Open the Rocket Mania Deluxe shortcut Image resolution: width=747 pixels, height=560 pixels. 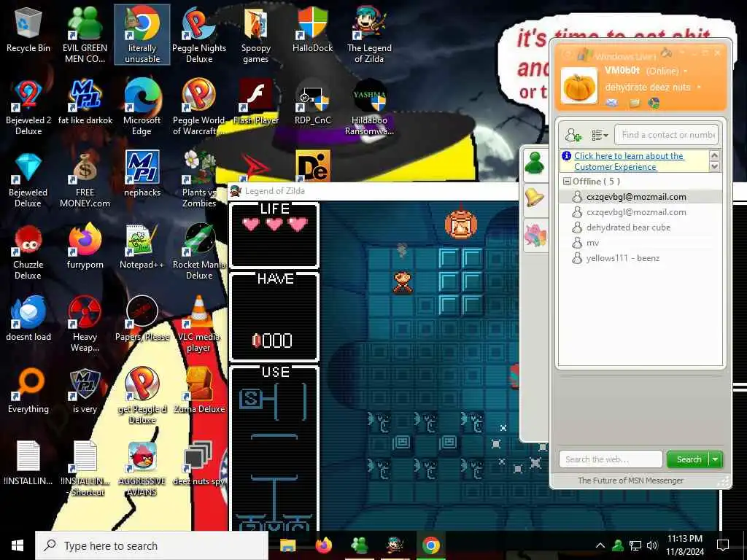pyautogui.click(x=199, y=252)
